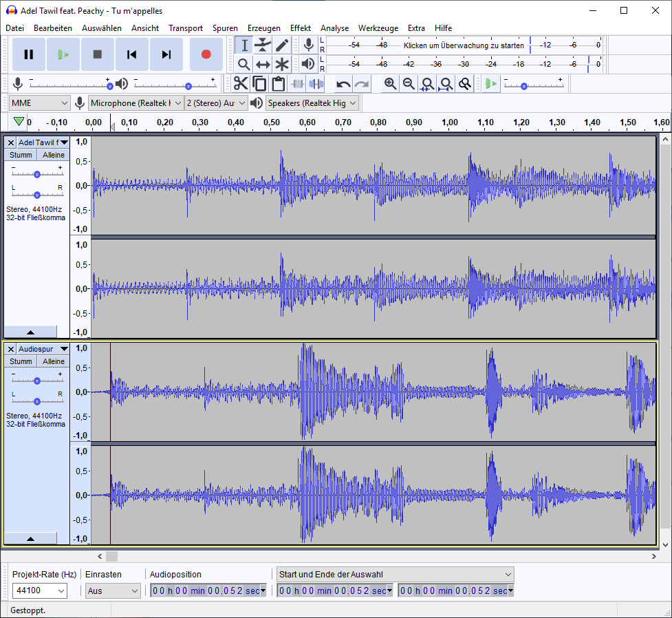This screenshot has height=618, width=672.
Task: Click to start monitoring in recording meter
Action: tap(464, 45)
